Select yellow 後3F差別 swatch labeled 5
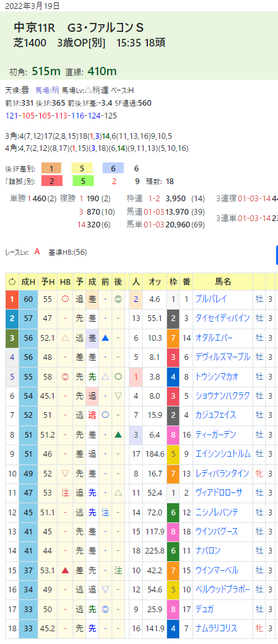Image resolution: width=278 pixels, height=644 pixels. [x=82, y=168]
